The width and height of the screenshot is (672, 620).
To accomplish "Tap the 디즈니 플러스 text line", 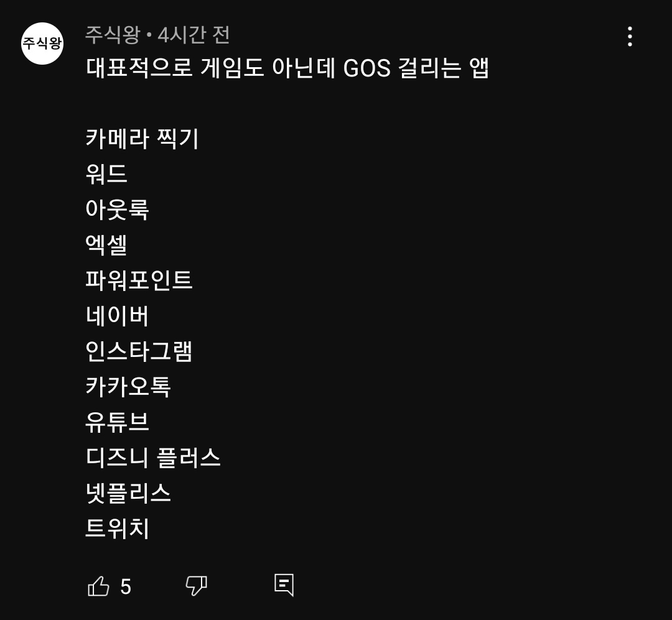I will click(153, 458).
